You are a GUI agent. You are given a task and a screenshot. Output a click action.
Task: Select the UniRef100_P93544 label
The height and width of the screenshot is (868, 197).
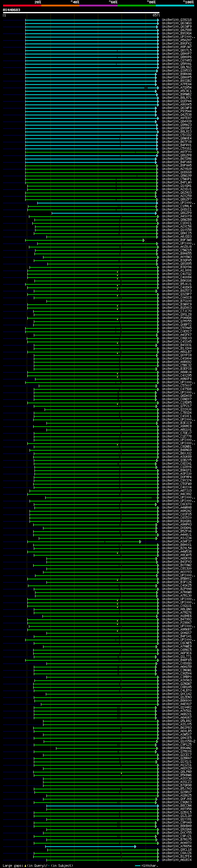point(177,111)
